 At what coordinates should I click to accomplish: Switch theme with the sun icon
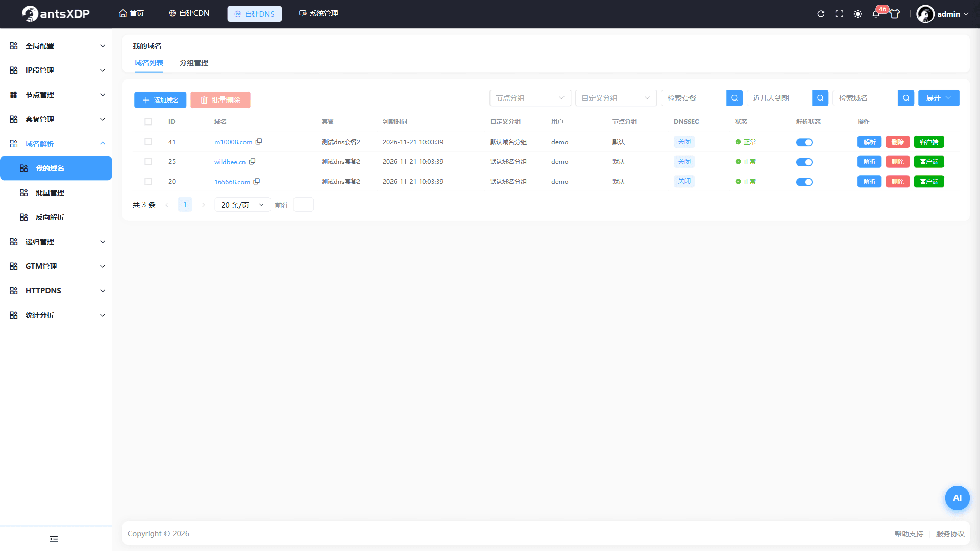coord(858,14)
